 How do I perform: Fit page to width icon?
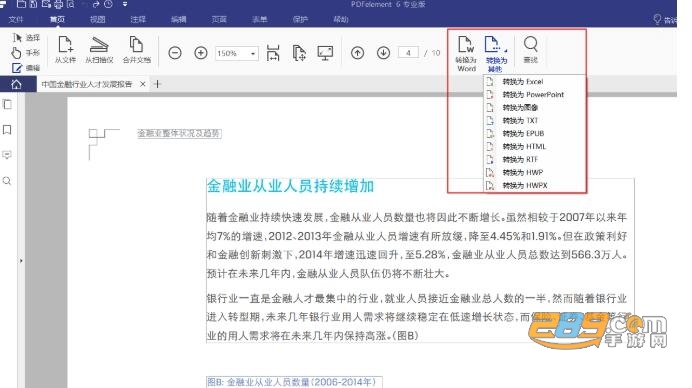[x=273, y=53]
